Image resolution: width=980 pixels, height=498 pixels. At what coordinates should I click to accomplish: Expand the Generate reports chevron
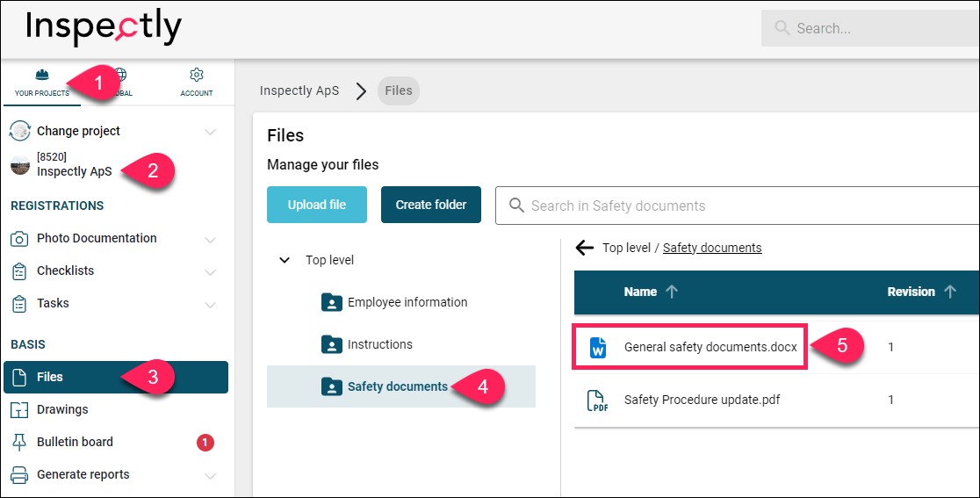pyautogui.click(x=210, y=476)
